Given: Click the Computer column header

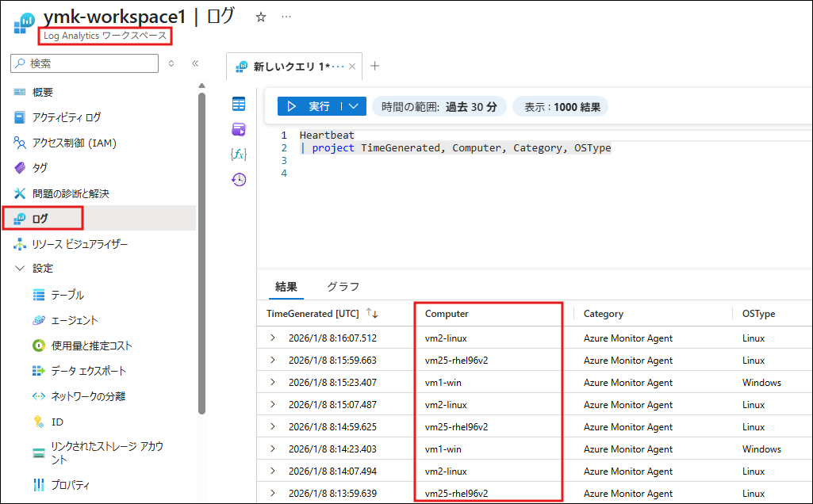Looking at the screenshot, I should tap(447, 313).
